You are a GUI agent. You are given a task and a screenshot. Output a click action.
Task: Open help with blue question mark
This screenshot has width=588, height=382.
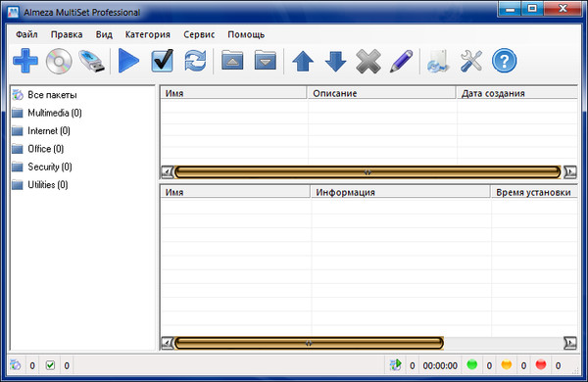pyautogui.click(x=505, y=61)
